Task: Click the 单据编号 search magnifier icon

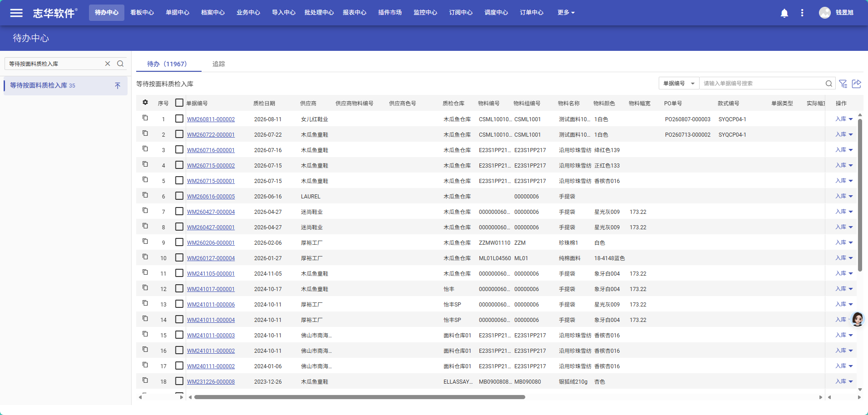Action: [829, 84]
